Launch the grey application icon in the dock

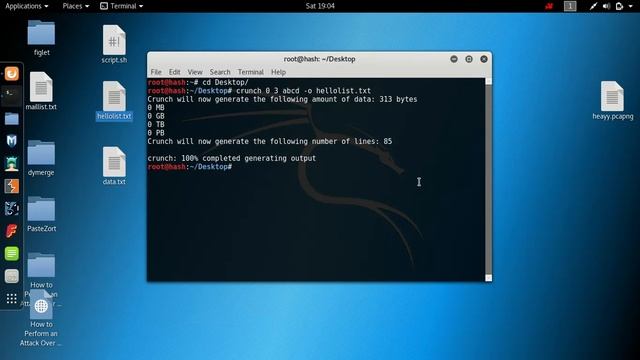tap(11, 276)
